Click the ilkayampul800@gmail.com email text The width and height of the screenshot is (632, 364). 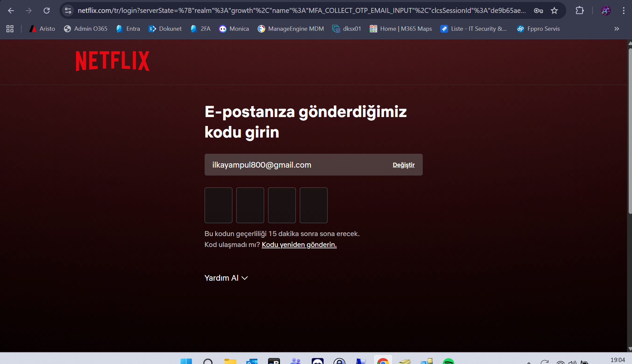[x=262, y=165]
